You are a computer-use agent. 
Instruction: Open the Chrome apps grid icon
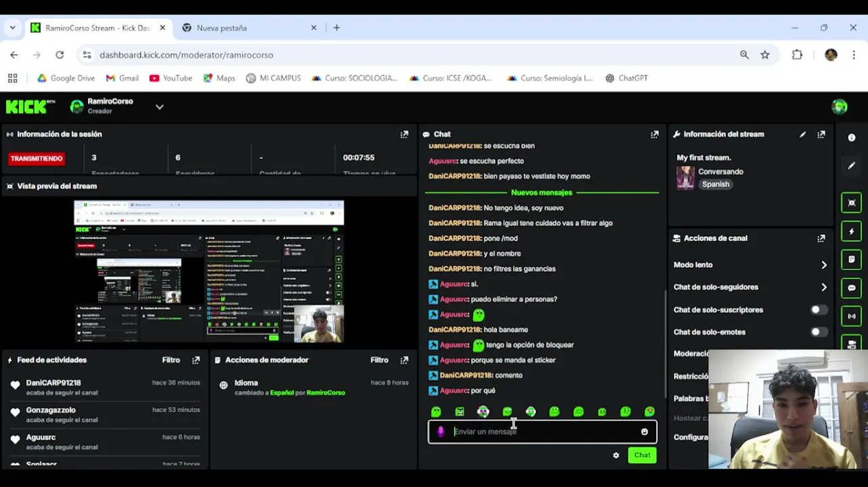click(12, 78)
